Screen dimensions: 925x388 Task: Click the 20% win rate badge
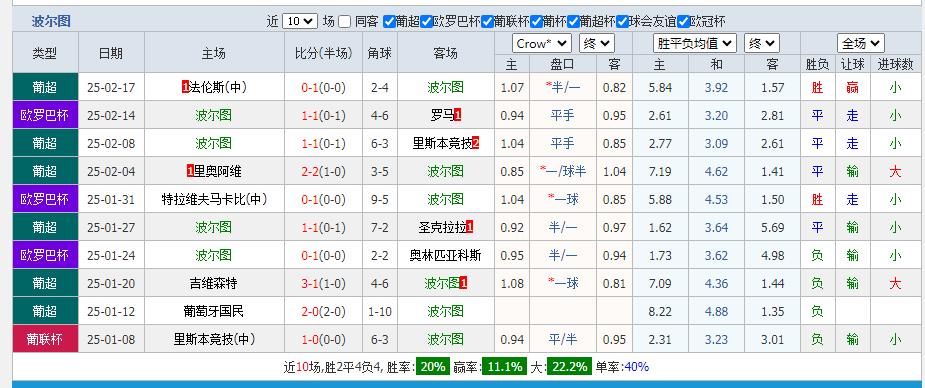tap(433, 367)
